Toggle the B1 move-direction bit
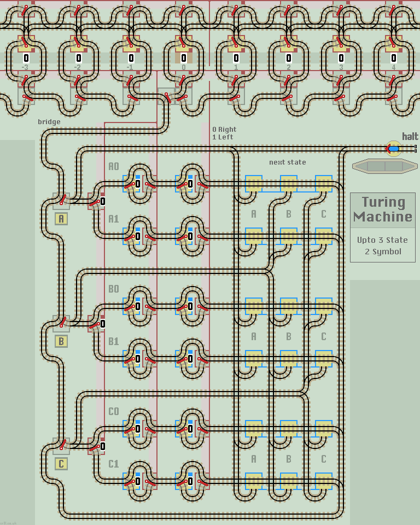Viewport: 420px width, 525px height. [190, 359]
